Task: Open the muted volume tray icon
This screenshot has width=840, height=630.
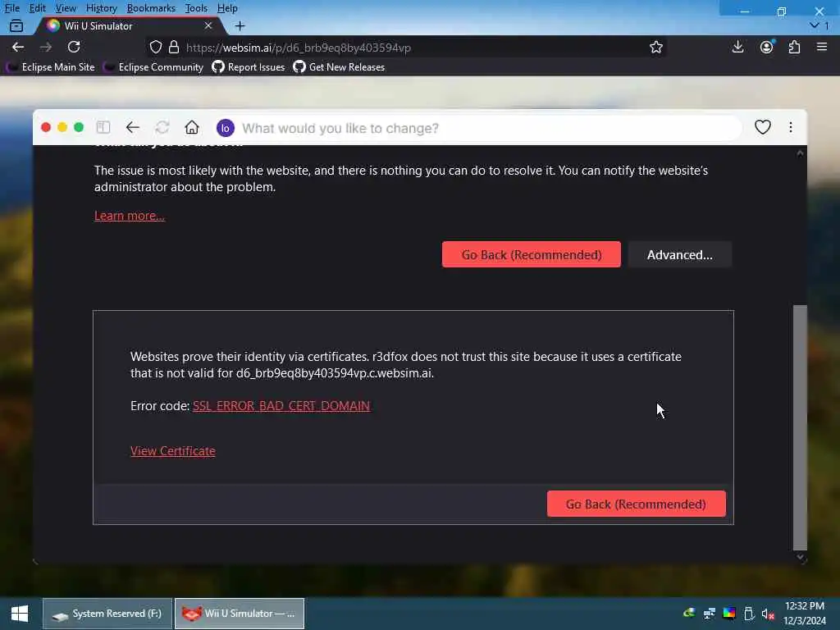Action: pos(768,614)
